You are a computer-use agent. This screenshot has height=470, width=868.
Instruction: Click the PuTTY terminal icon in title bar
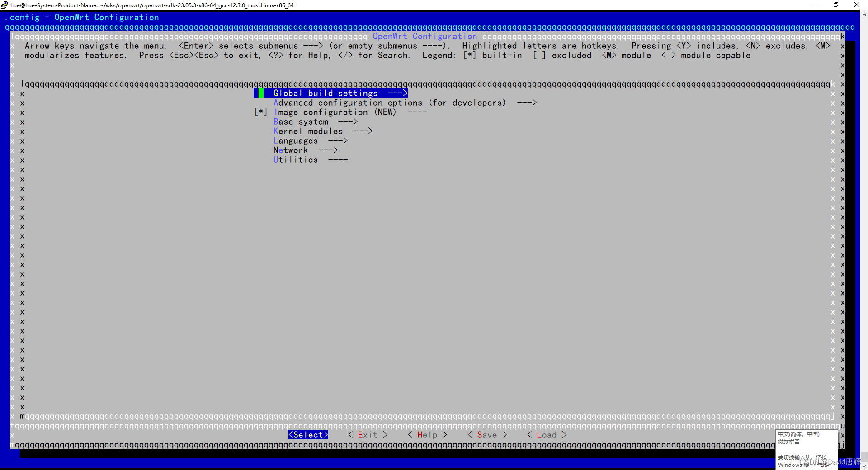coord(5,5)
